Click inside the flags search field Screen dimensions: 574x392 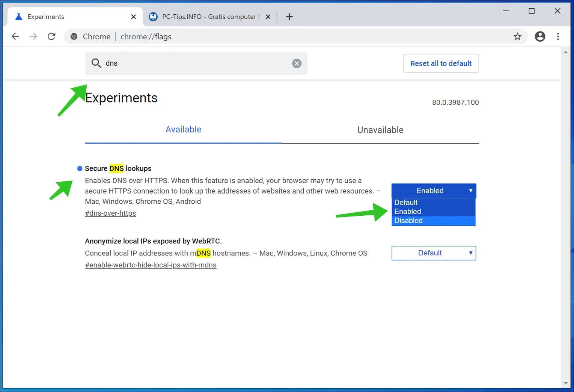pos(196,63)
